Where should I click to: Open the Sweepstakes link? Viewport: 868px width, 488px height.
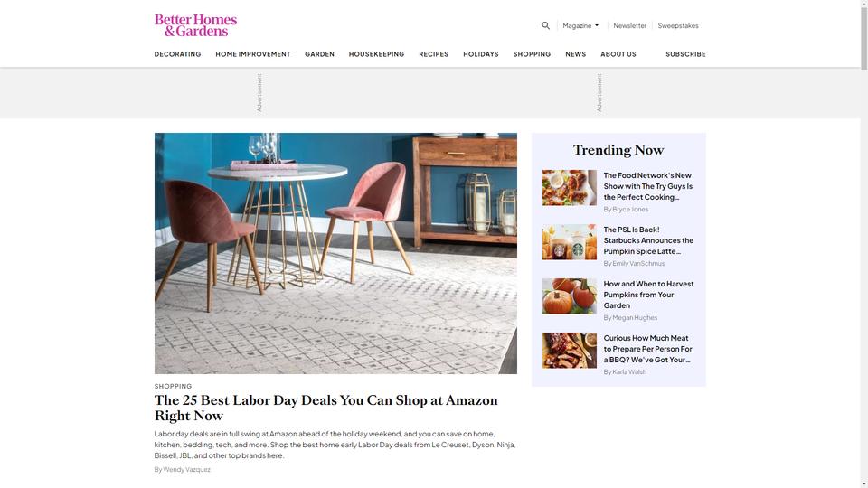(677, 25)
